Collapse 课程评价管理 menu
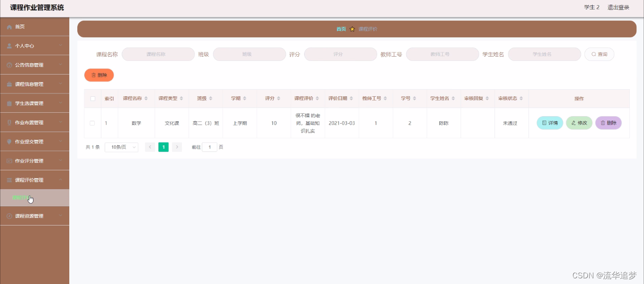Viewport: 644px width, 284px height. pos(34,180)
